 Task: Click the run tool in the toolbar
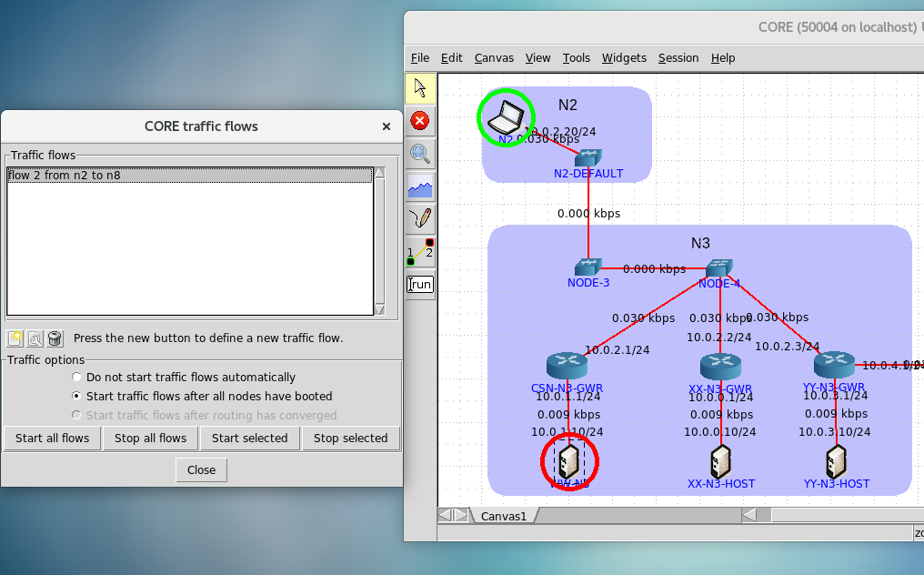[419, 284]
